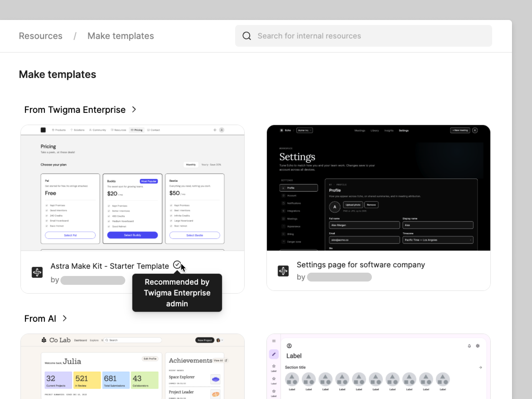This screenshot has width=532, height=399.
Task: Click avatar circle A in Profile preview
Action: click(335, 207)
